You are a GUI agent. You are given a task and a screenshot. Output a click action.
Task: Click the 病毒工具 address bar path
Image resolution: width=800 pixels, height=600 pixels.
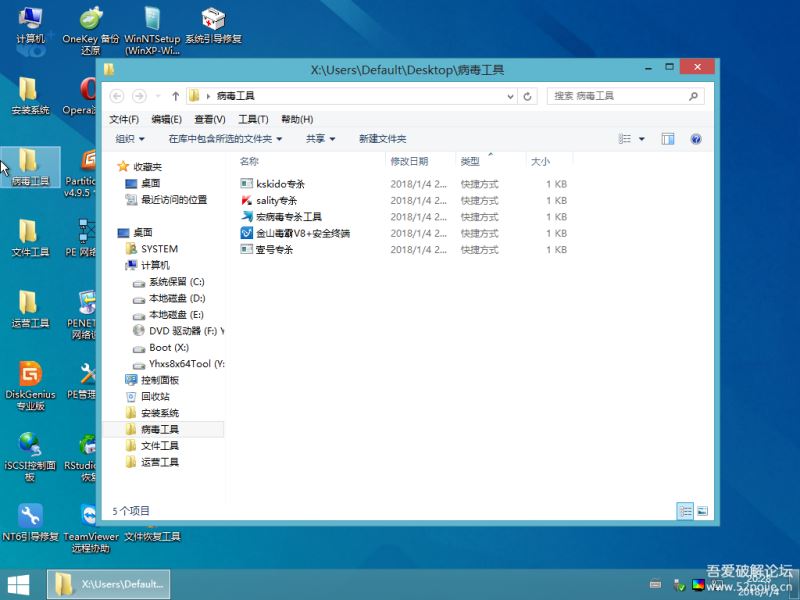[236, 96]
